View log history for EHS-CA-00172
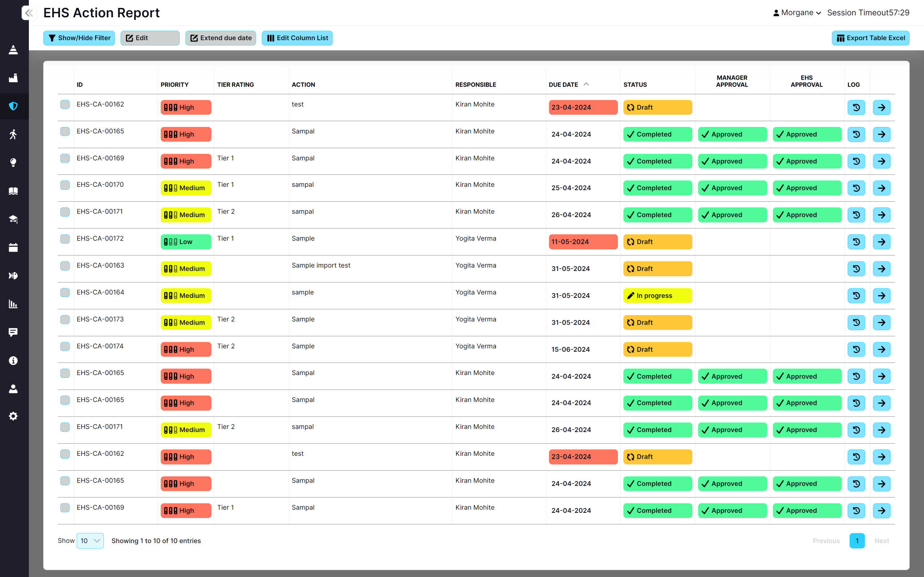Viewport: 924px width, 577px height. pyautogui.click(x=857, y=242)
